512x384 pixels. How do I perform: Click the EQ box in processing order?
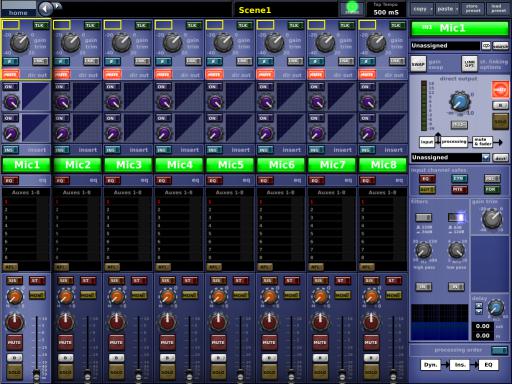488,365
